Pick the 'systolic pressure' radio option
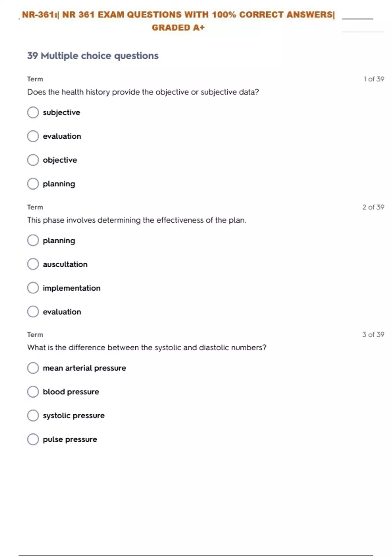This screenshot has width=392, height=556. (x=33, y=416)
